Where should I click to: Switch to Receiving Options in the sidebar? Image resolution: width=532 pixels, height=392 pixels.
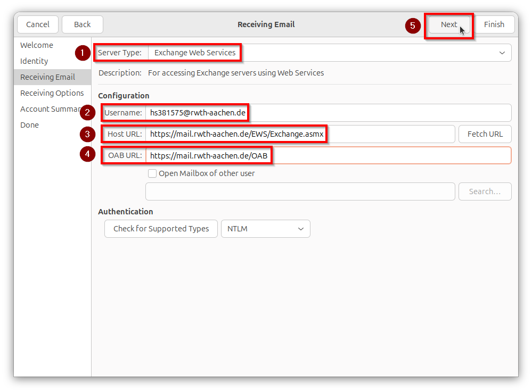tap(52, 93)
